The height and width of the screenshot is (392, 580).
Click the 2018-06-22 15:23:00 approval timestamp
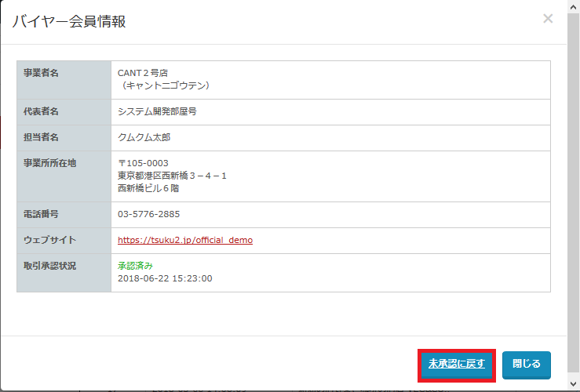pos(164,278)
